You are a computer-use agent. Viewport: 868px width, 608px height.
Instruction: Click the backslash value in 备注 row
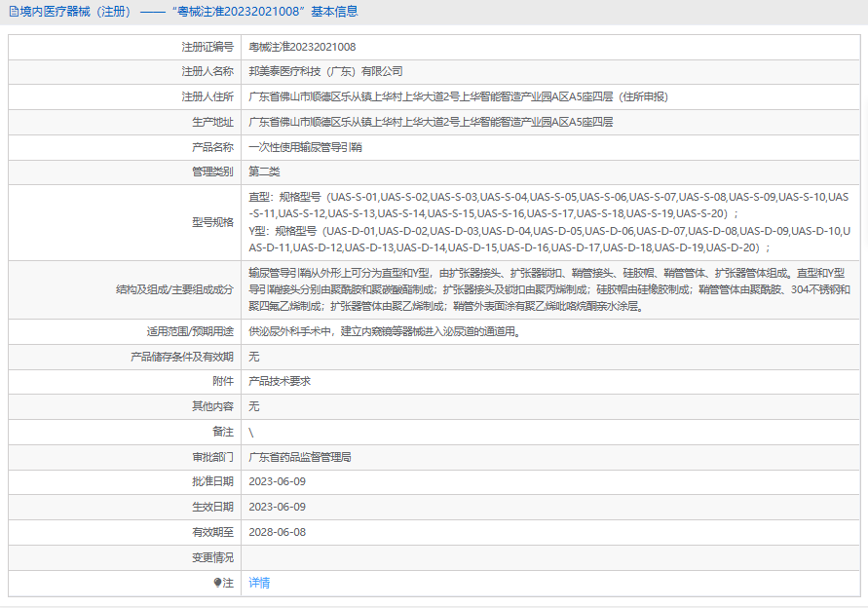(250, 433)
